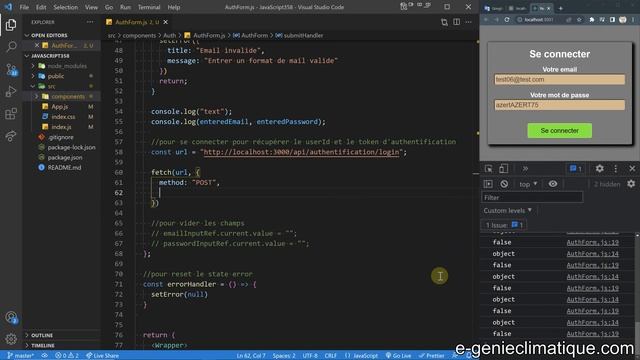Click the Votre mot de passe field
The width and height of the screenshot is (640, 360).
[x=559, y=105]
